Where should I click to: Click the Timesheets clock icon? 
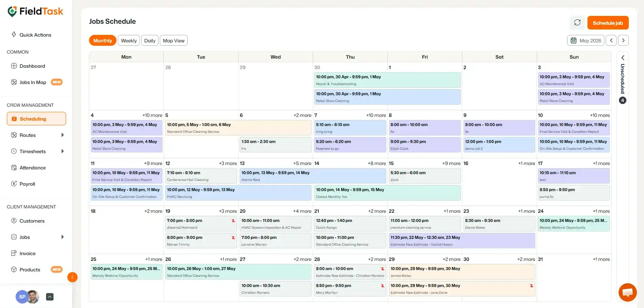tap(14, 151)
